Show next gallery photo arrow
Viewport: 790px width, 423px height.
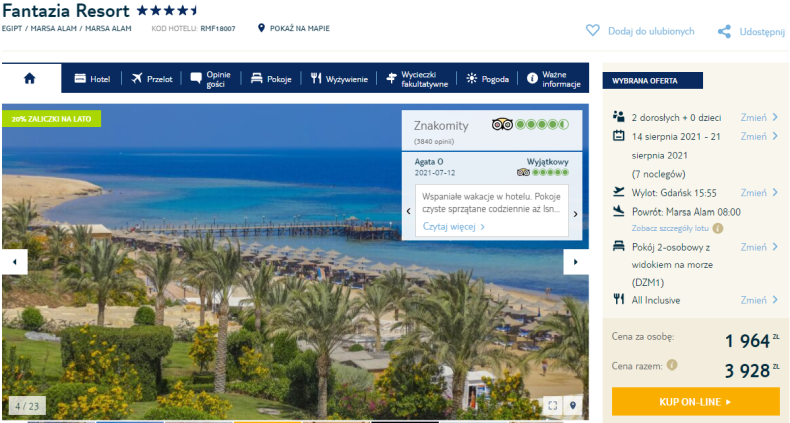click(575, 262)
